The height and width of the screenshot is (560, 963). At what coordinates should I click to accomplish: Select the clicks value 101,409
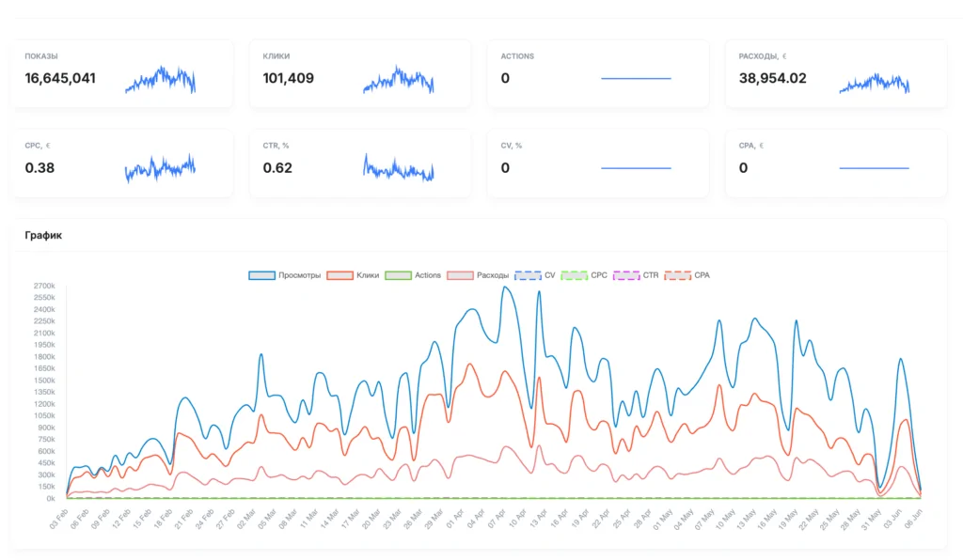[288, 79]
